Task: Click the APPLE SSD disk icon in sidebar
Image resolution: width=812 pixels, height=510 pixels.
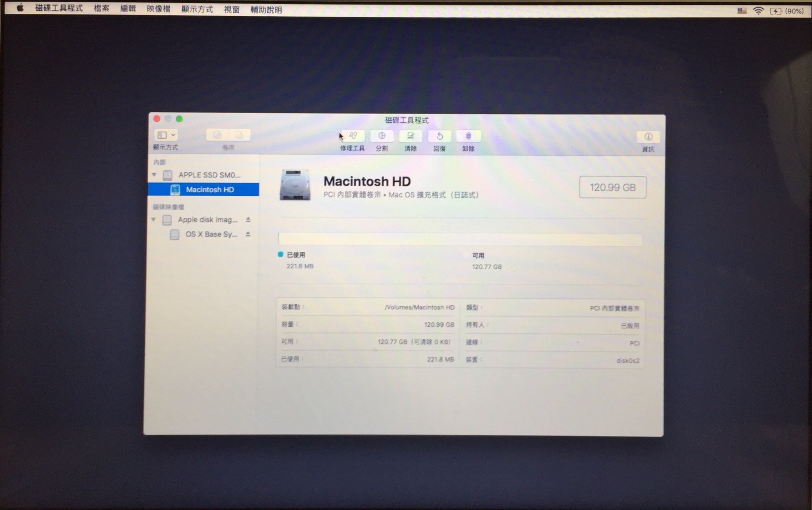Action: [167, 175]
